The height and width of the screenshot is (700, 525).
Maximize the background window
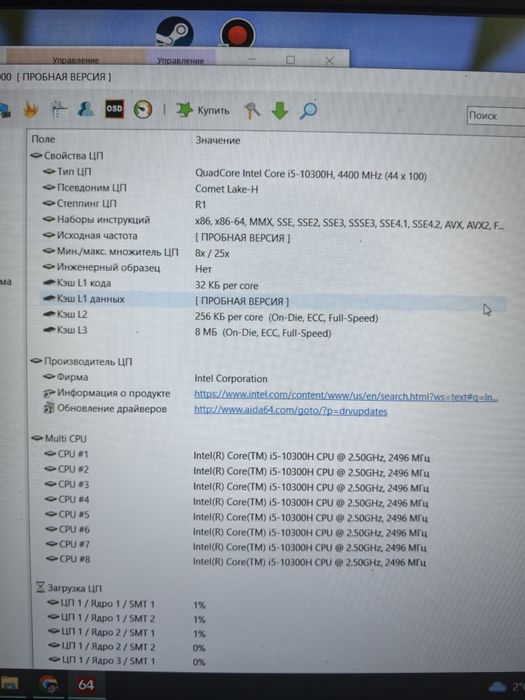pos(291,60)
